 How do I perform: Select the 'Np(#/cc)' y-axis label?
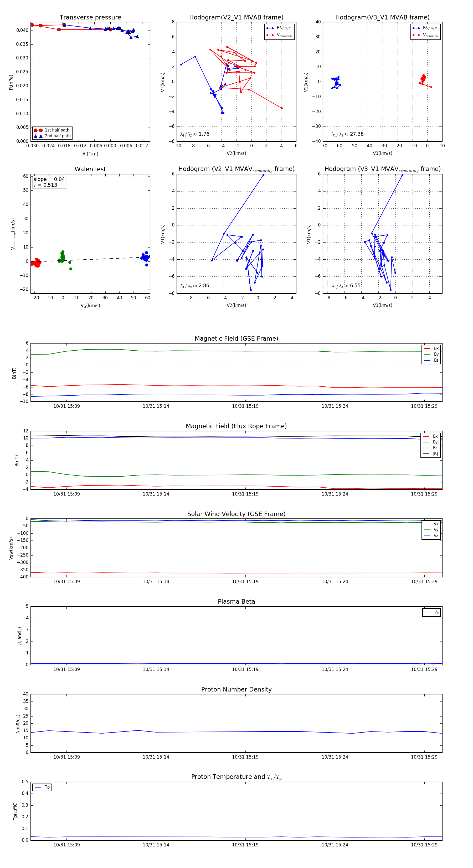[x=18, y=724]
